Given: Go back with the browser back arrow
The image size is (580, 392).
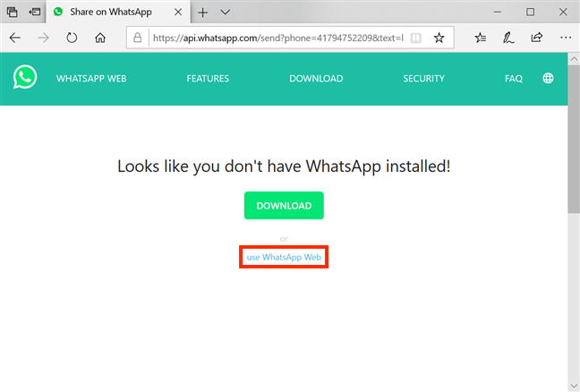Looking at the screenshot, I should pyautogui.click(x=15, y=38).
